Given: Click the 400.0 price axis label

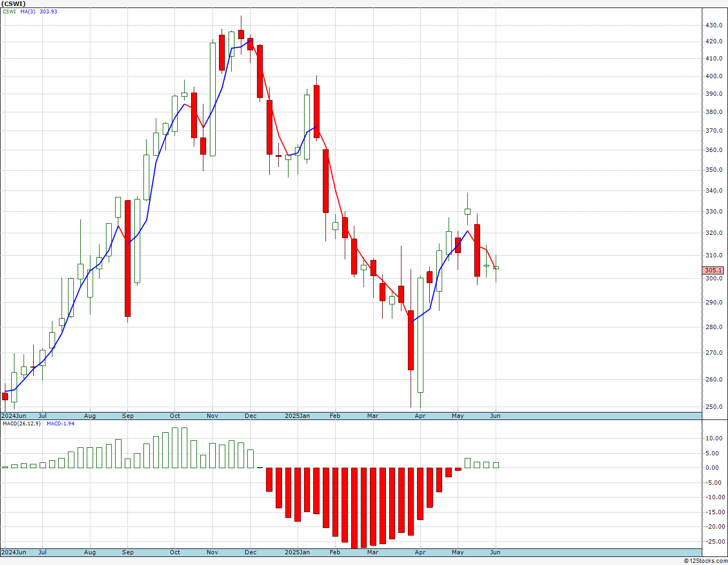Looking at the screenshot, I should (x=714, y=77).
